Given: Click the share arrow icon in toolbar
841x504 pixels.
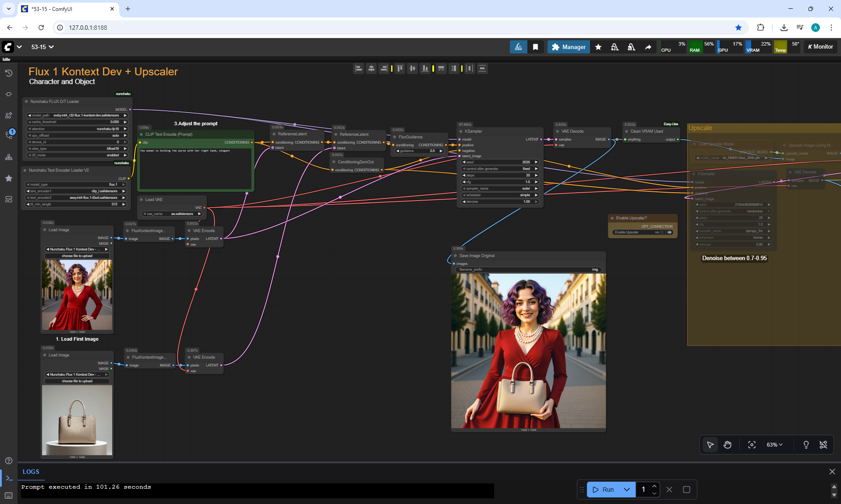Looking at the screenshot, I should click(648, 47).
